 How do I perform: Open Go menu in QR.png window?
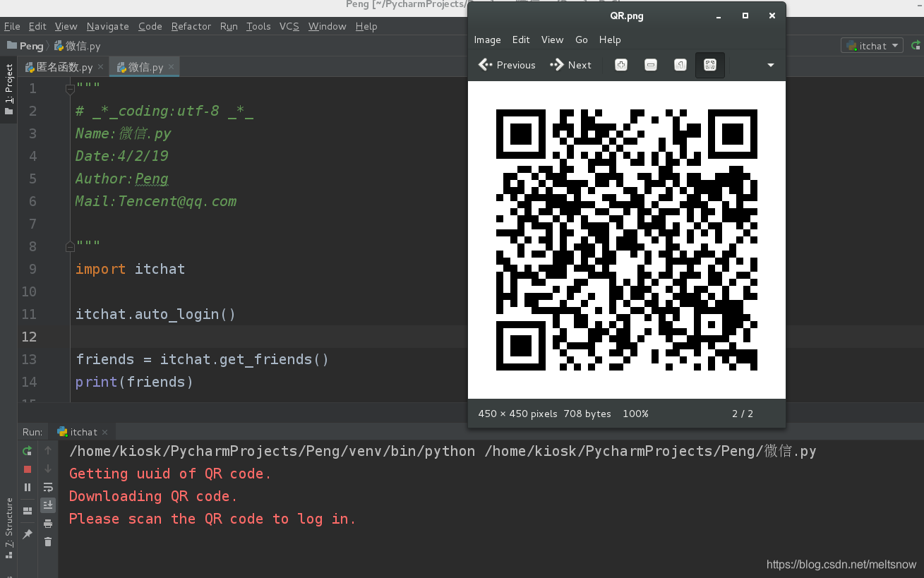point(582,40)
